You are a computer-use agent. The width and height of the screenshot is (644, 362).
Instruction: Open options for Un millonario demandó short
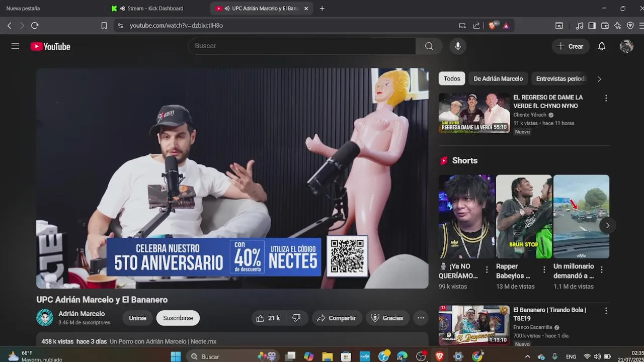pyautogui.click(x=601, y=270)
